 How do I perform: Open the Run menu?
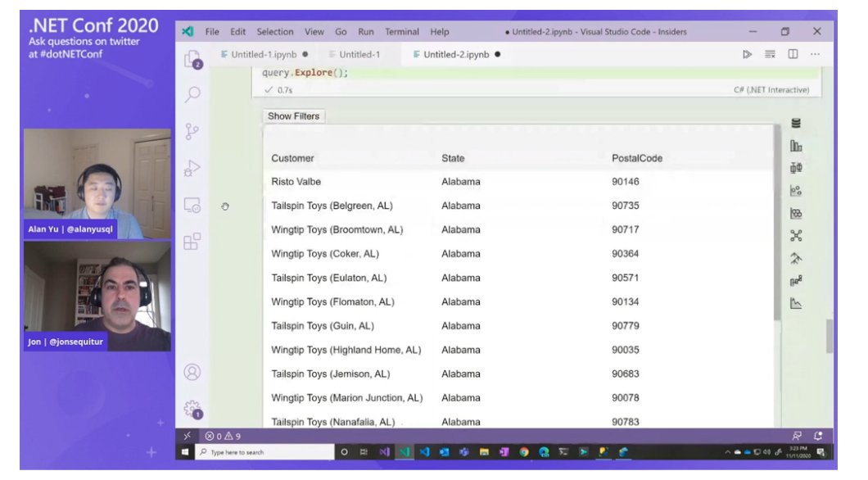[366, 32]
